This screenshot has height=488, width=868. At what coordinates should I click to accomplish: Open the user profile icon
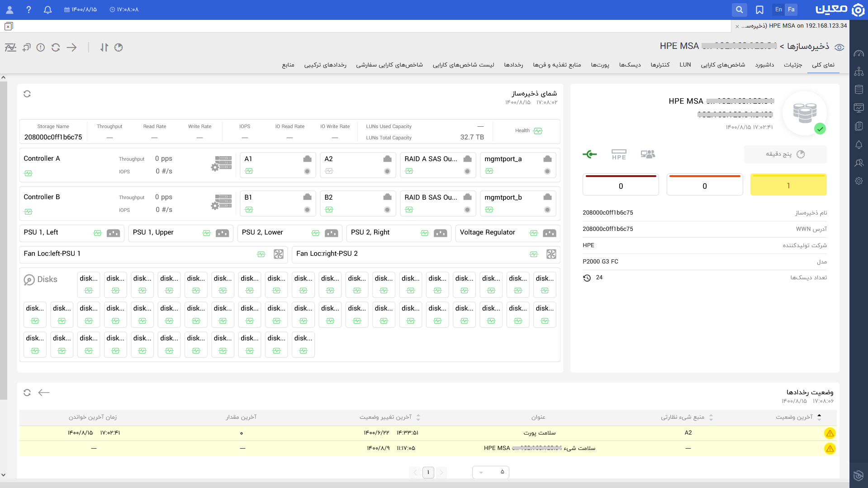point(9,10)
